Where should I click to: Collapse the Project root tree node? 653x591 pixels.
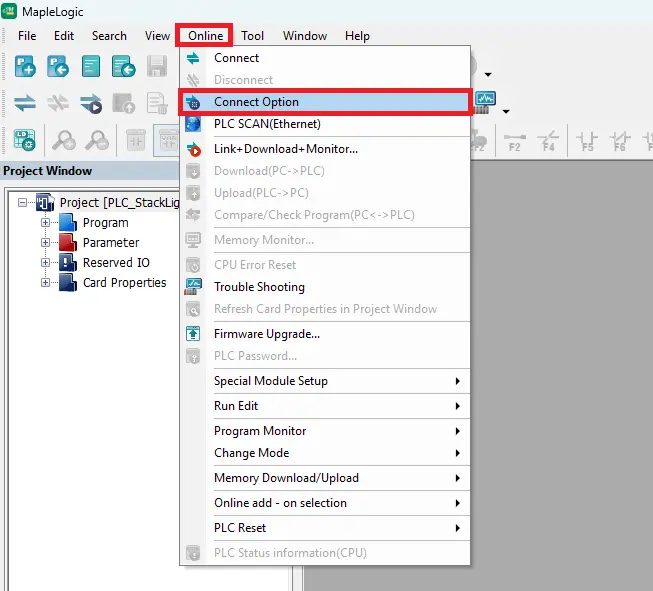click(22, 203)
